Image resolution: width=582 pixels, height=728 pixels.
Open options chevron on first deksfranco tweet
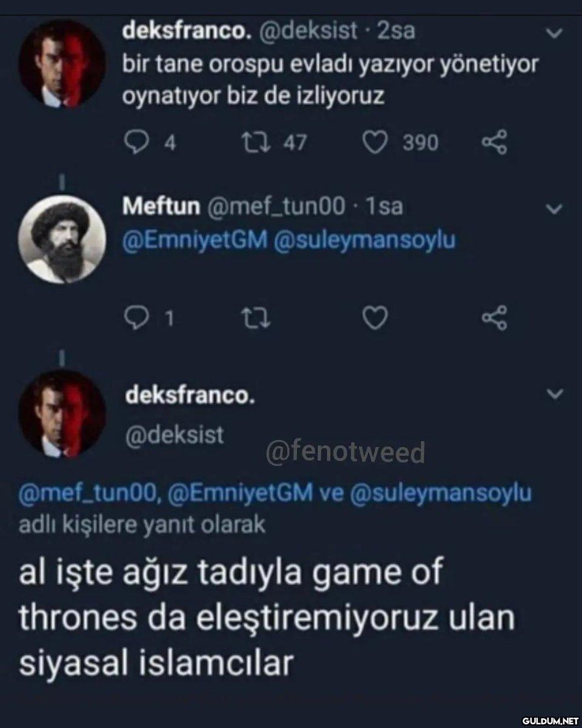(x=553, y=33)
